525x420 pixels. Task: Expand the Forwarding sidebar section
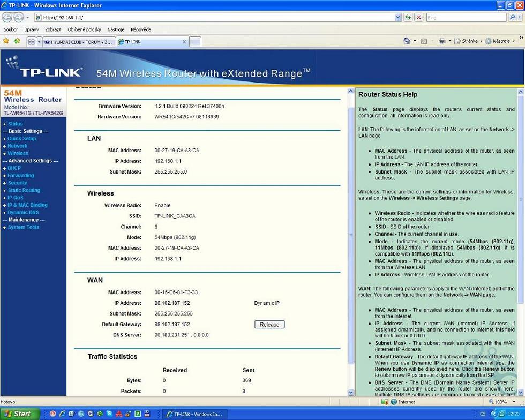tap(21, 175)
